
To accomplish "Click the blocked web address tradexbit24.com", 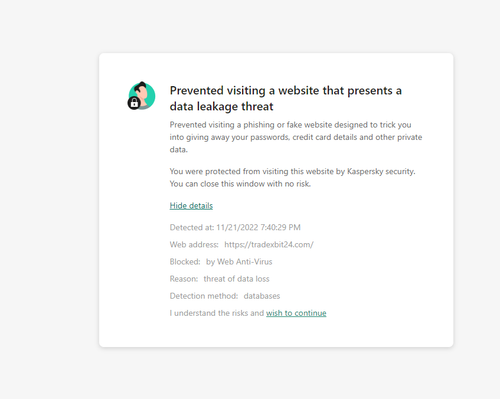I will tap(269, 245).
